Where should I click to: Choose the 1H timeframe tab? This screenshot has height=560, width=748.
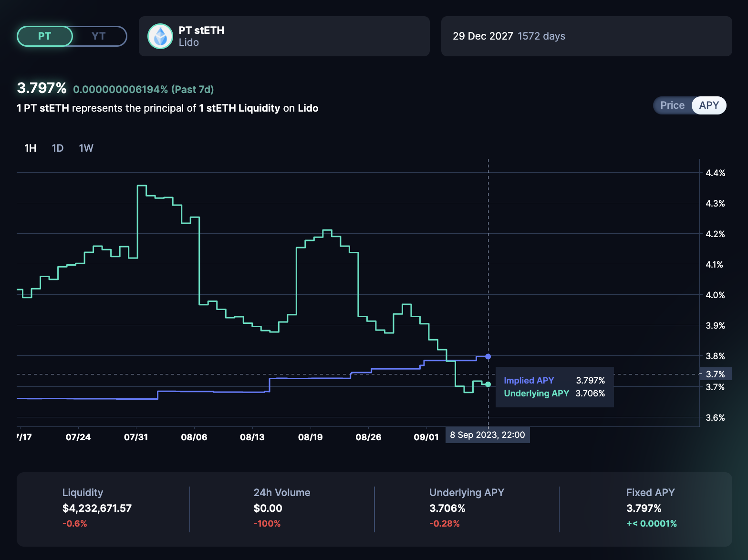click(x=31, y=148)
